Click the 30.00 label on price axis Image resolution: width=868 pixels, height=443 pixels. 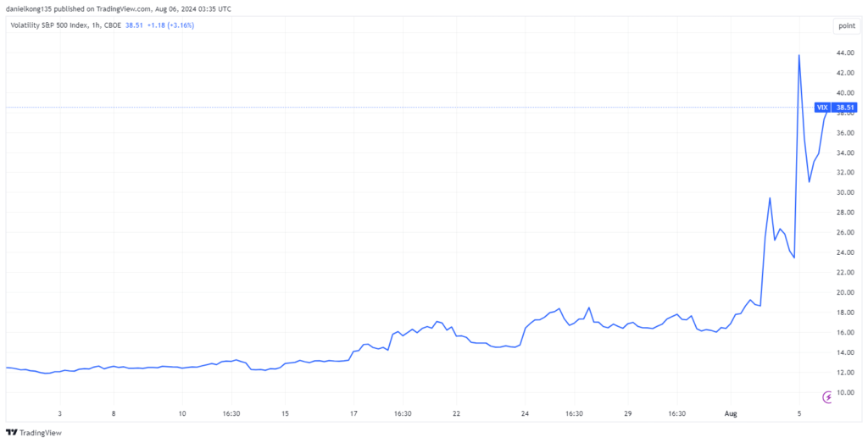[844, 192]
